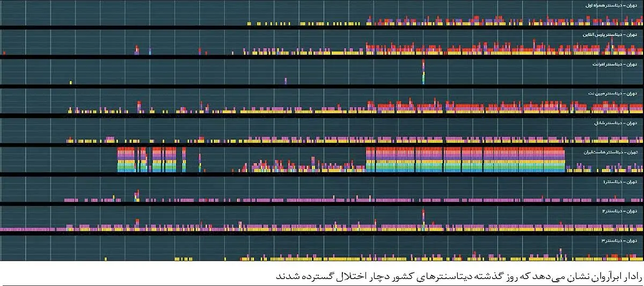Click the 'تهران - دیتاسنتر شاتل' row label

click(615, 123)
